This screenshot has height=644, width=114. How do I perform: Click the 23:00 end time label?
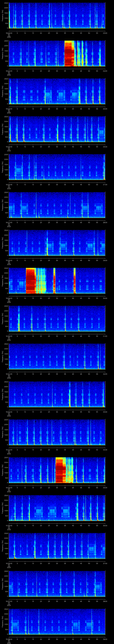click(x=105, y=33)
